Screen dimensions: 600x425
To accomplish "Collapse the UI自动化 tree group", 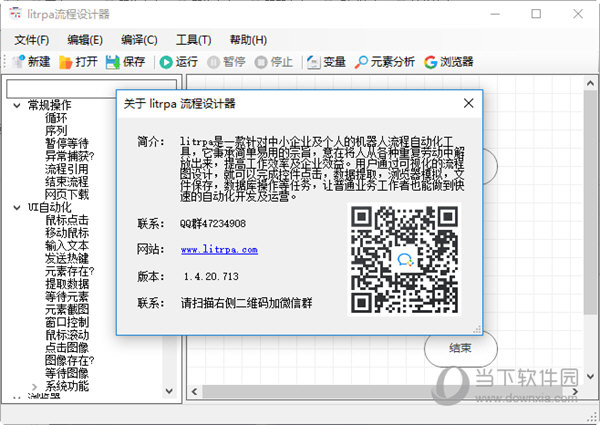I will [17, 207].
